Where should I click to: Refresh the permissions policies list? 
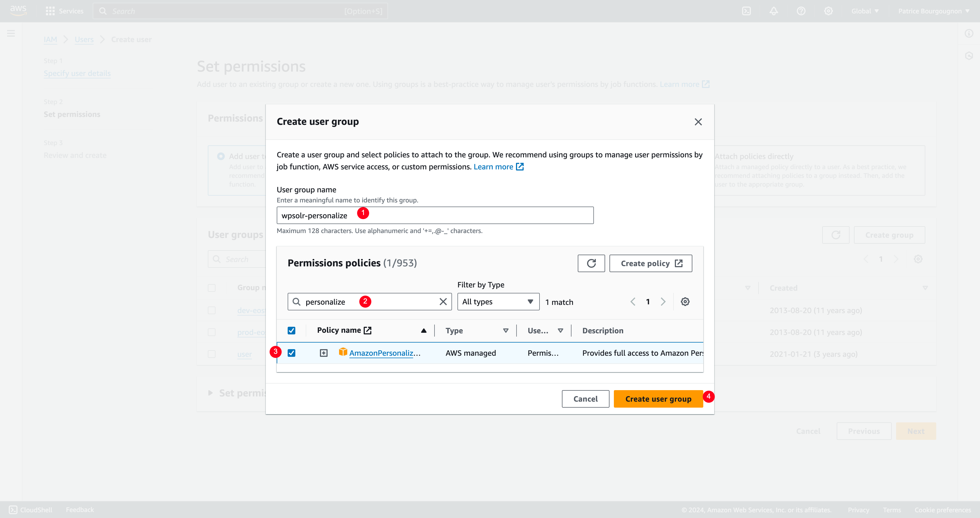pyautogui.click(x=591, y=263)
